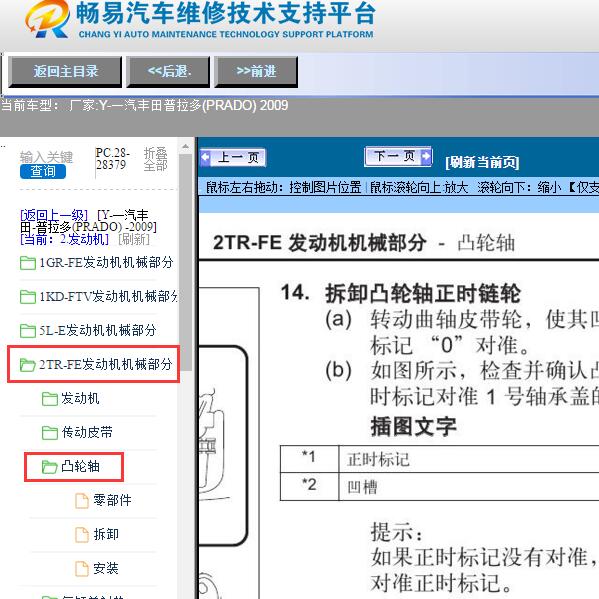Click the 提示: hint label

397,532
